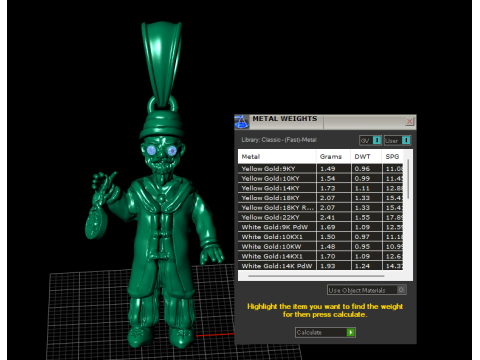The width and height of the screenshot is (480, 360).
Task: Click the vertical scrollbar of metal list
Action: pos(408,180)
